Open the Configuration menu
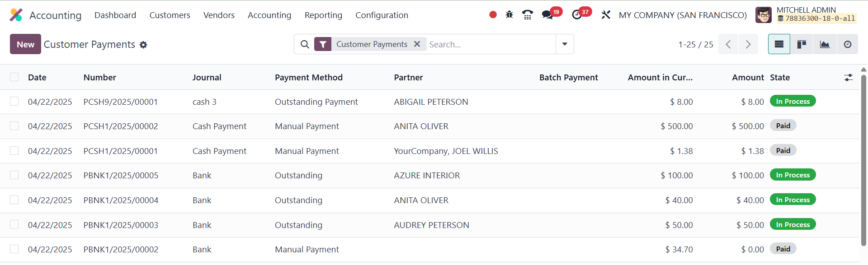 (x=382, y=15)
